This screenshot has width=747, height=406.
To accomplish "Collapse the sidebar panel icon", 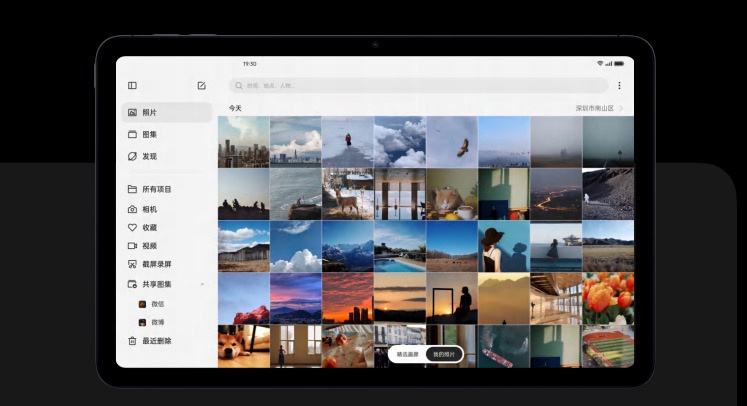I will [x=132, y=86].
